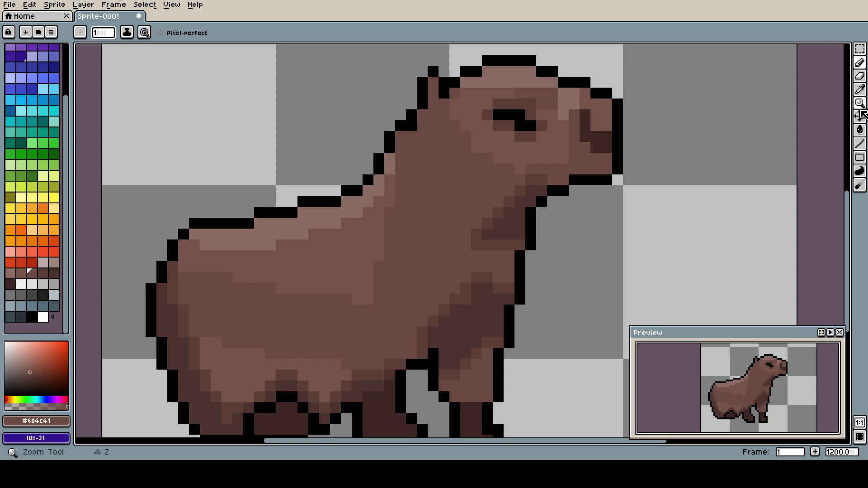868x488 pixels.
Task: Toggle the timeline film-strip button
Action: point(860,436)
